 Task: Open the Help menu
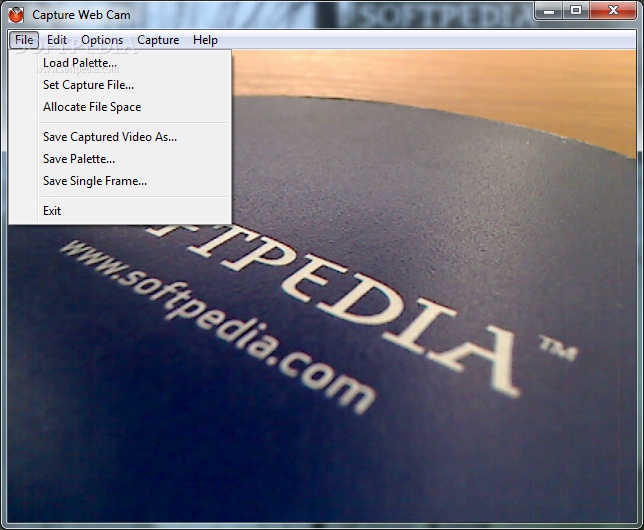point(205,40)
